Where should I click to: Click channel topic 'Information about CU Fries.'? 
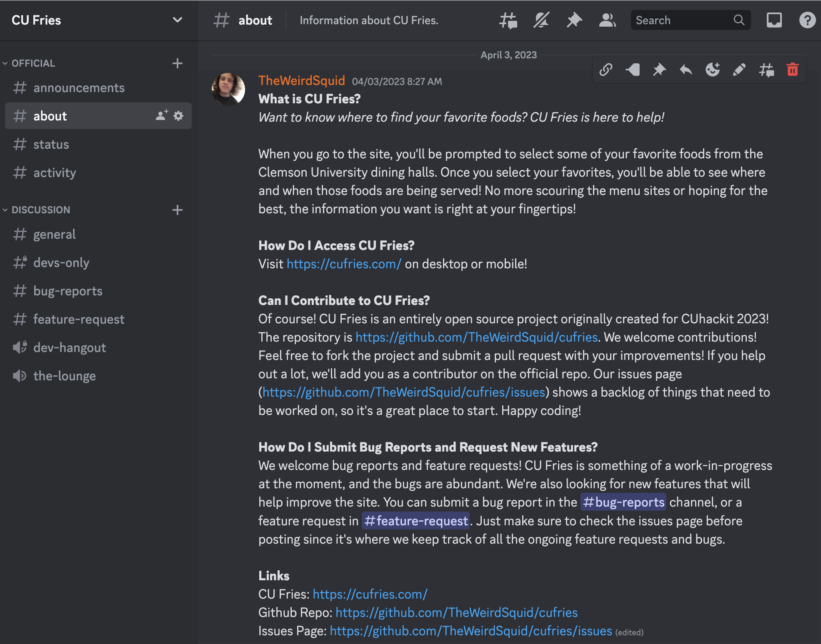pos(369,20)
